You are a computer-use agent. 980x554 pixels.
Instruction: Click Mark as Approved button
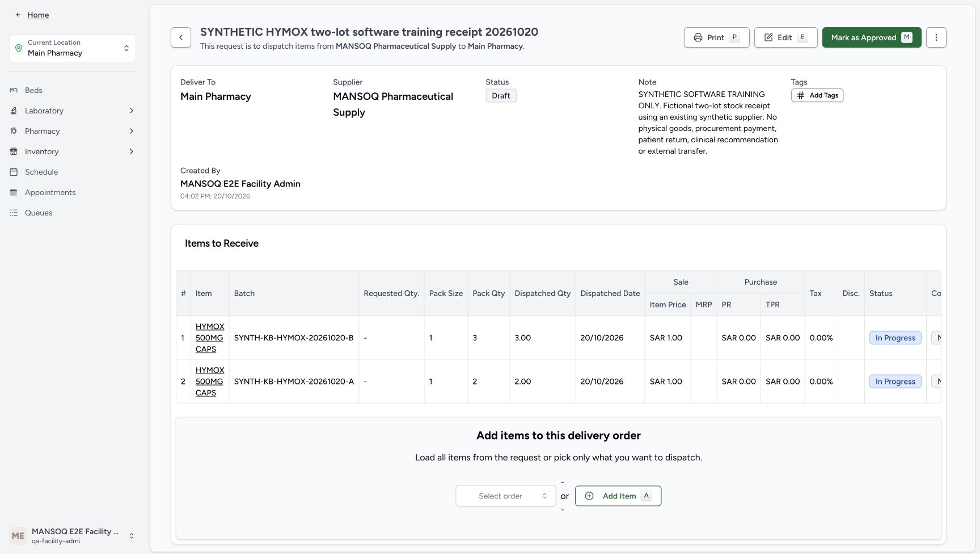[872, 37]
